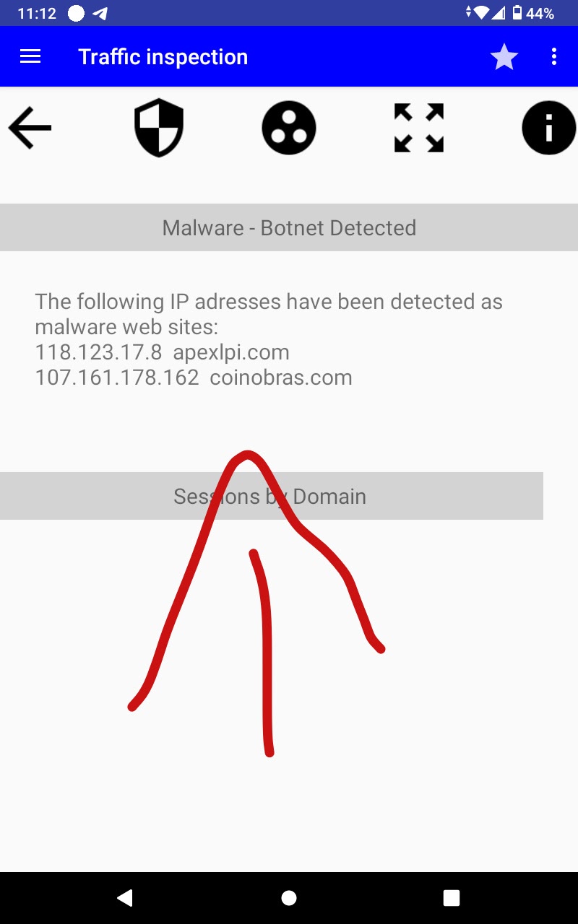Image resolution: width=578 pixels, height=924 pixels.
Task: Open the hamburger navigation menu
Action: pos(30,56)
